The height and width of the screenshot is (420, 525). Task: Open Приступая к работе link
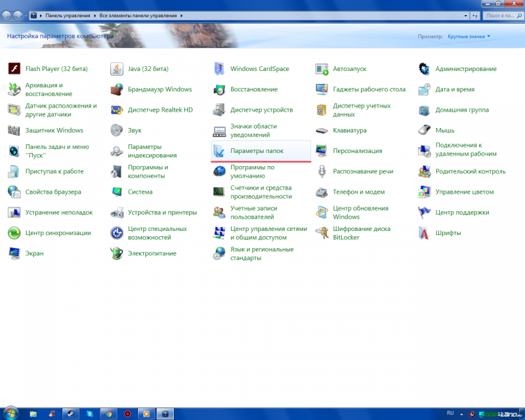(54, 171)
